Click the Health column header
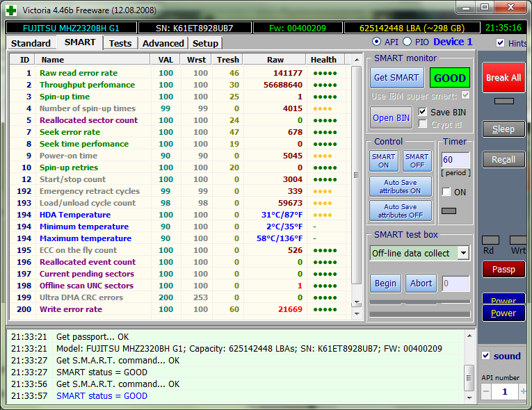 [325, 60]
